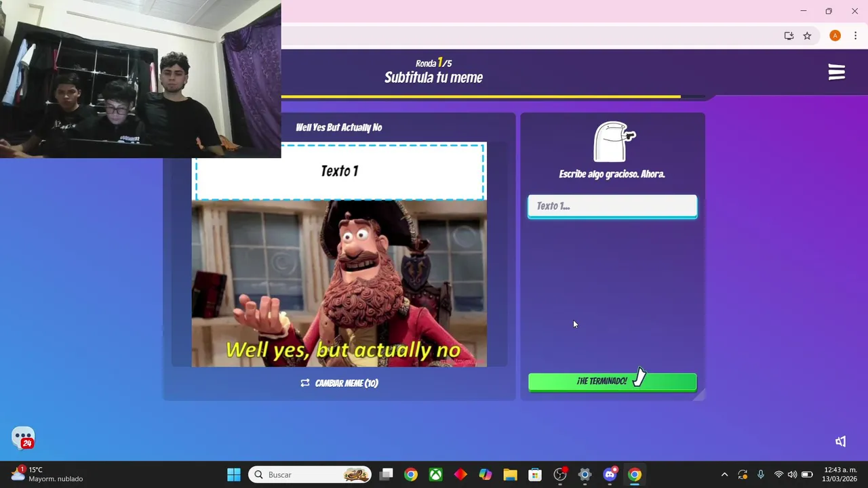Open the hamburger menu in the game header
The image size is (868, 488).
837,73
